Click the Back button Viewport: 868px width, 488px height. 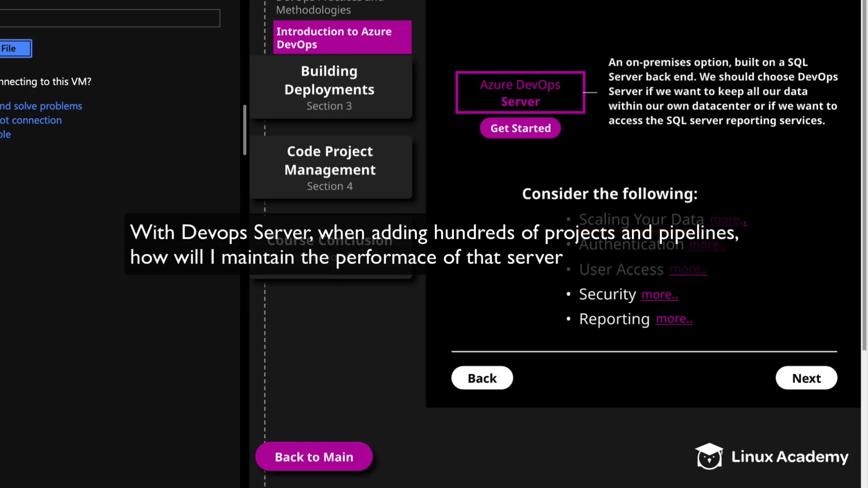tap(482, 378)
